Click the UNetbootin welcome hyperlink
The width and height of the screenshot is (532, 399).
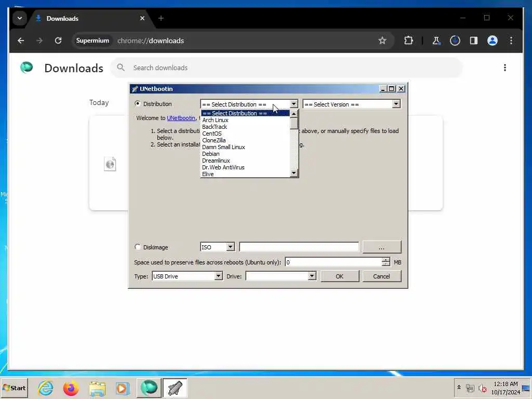pos(181,118)
